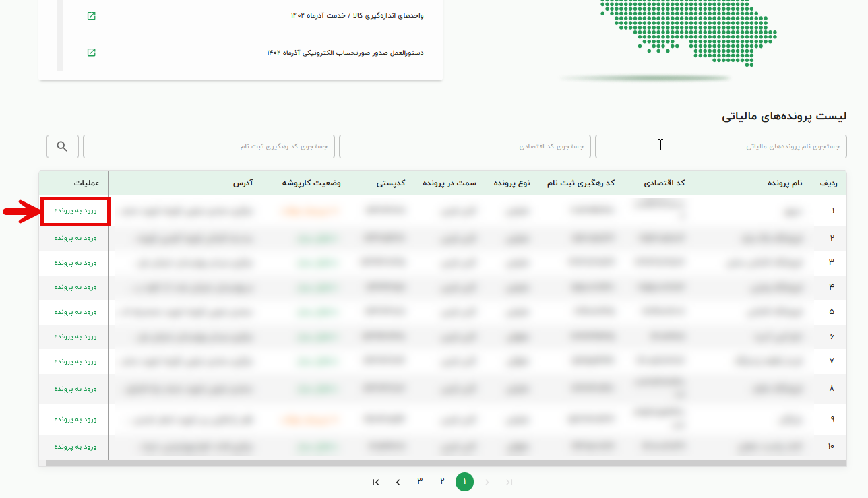
Task: Click ورود به پرونده for row 7
Action: pos(75,361)
